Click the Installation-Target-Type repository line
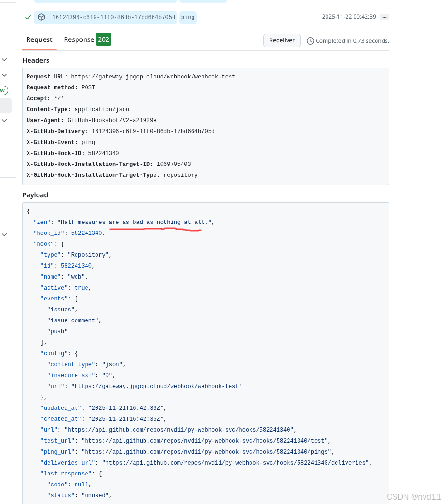Screen dimensions: 443x504 (112, 175)
